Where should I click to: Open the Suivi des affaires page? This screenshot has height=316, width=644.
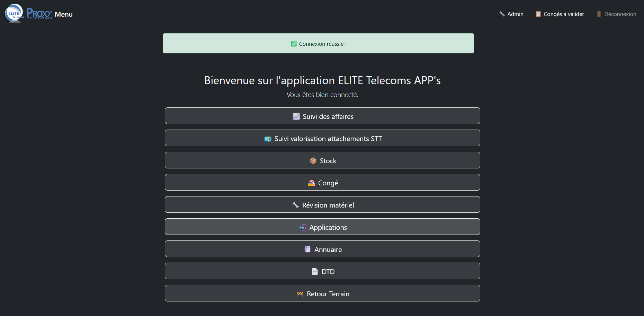tap(322, 116)
